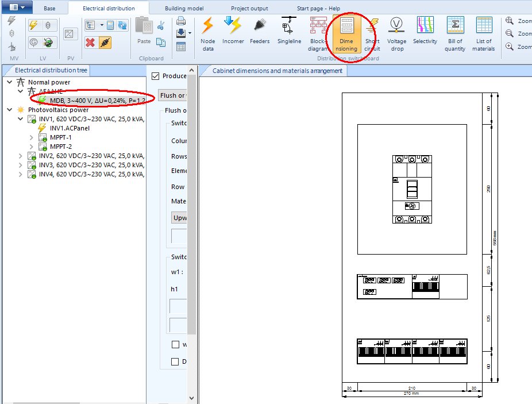
Task: Enable the Produce checkbox in the panel
Action: tap(155, 75)
